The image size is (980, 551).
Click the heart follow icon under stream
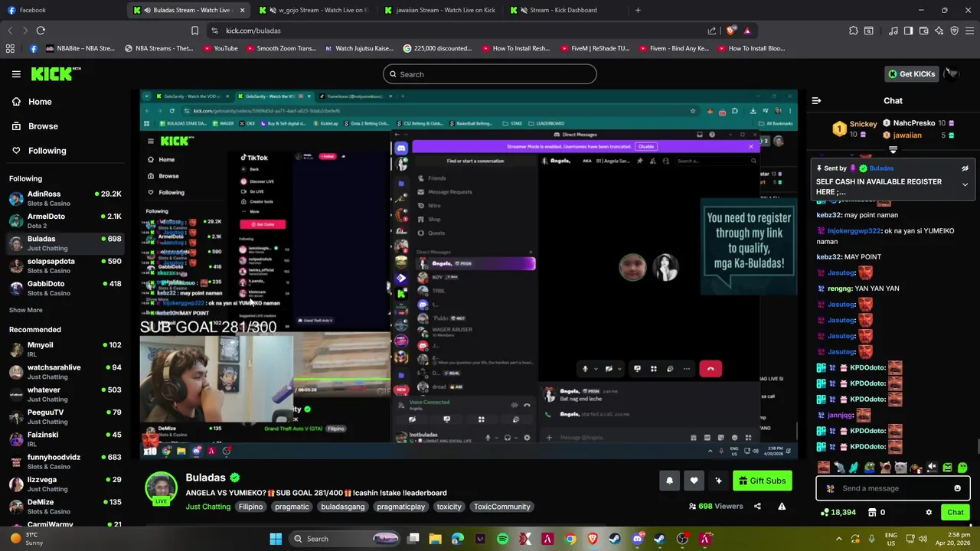pos(694,481)
